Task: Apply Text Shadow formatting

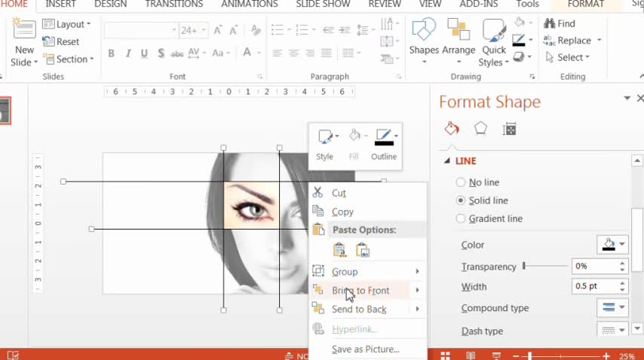Action: pos(161,53)
